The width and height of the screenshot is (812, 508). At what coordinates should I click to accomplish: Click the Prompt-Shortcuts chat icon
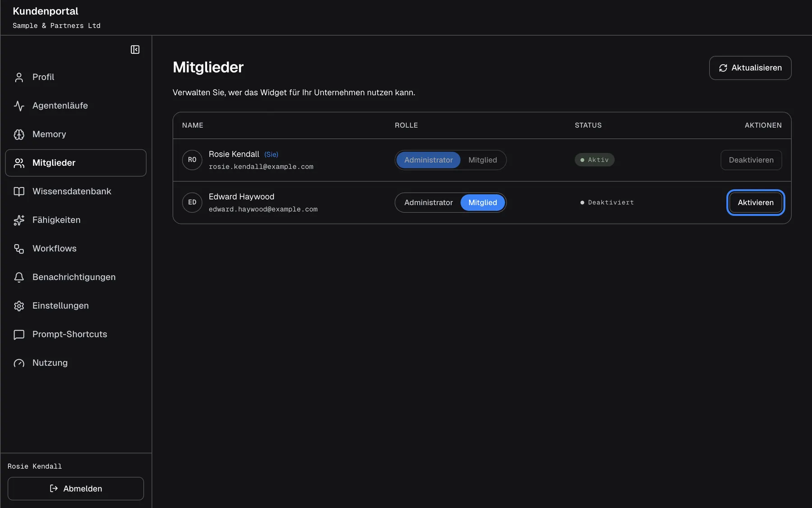pos(19,335)
